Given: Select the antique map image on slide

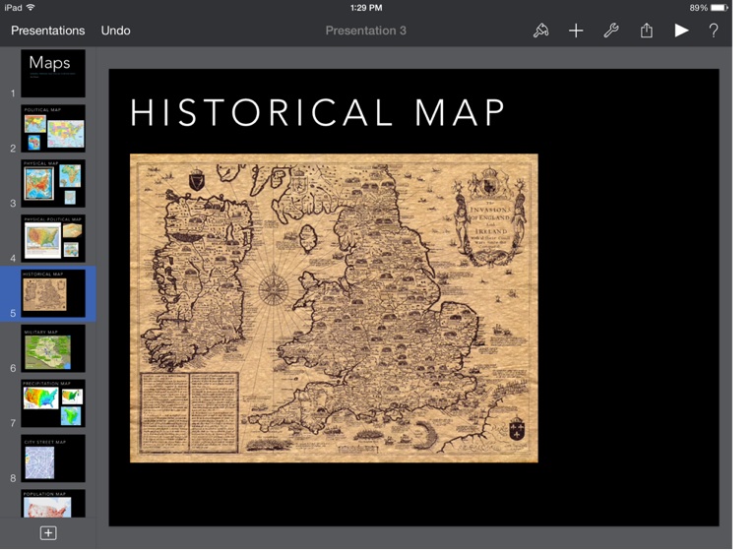Looking at the screenshot, I should 334,308.
